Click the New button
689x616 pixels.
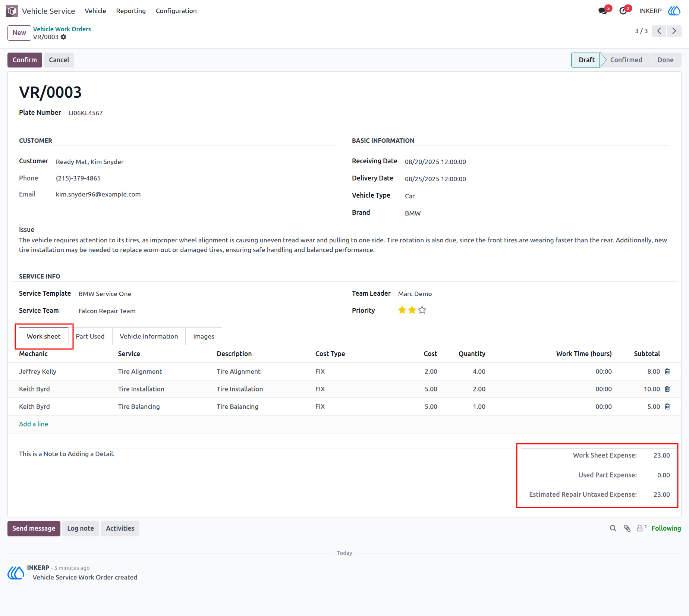[19, 33]
